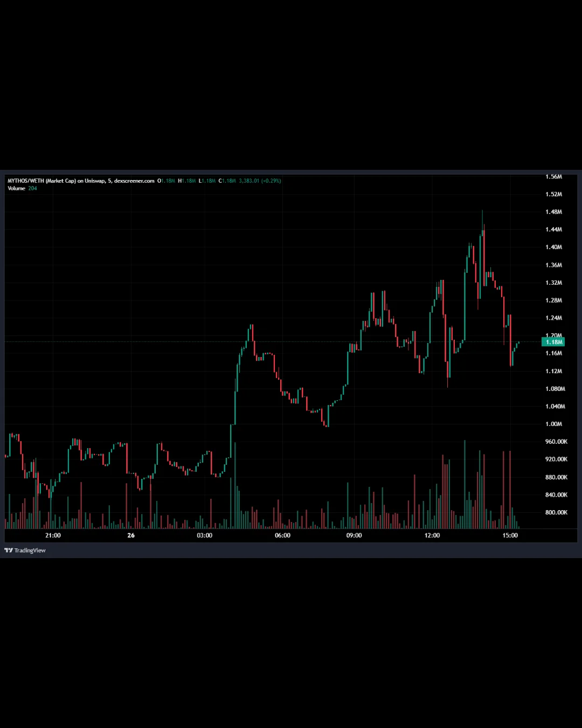Screen dimensions: 582x728
Task: Click the 15:00 time axis label
Action: 510,535
